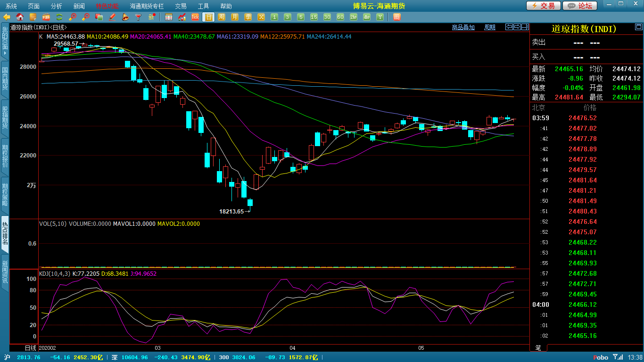Open the 国内期货 side tab
This screenshot has height=362, width=644.
5,79
